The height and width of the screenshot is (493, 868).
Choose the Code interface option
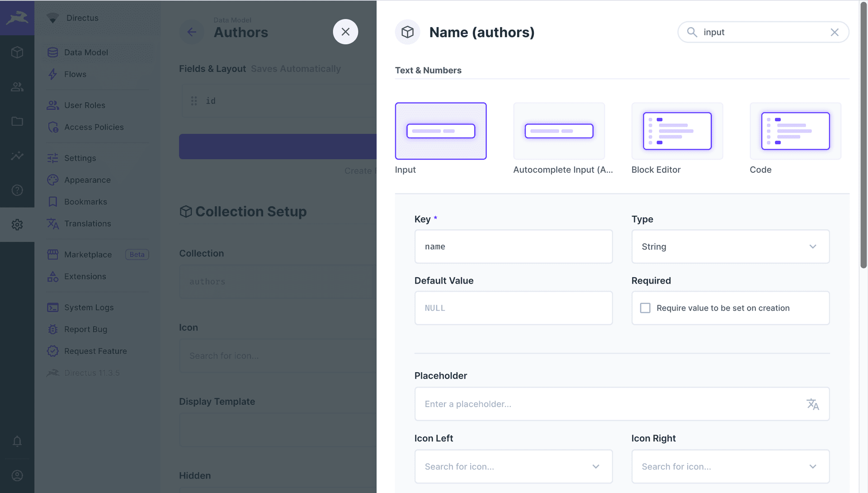795,131
